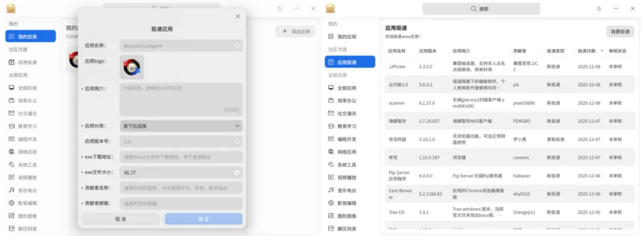Clear the 应用名称 field in the dialog
Screen dimensions: 644x236
pos(237,46)
